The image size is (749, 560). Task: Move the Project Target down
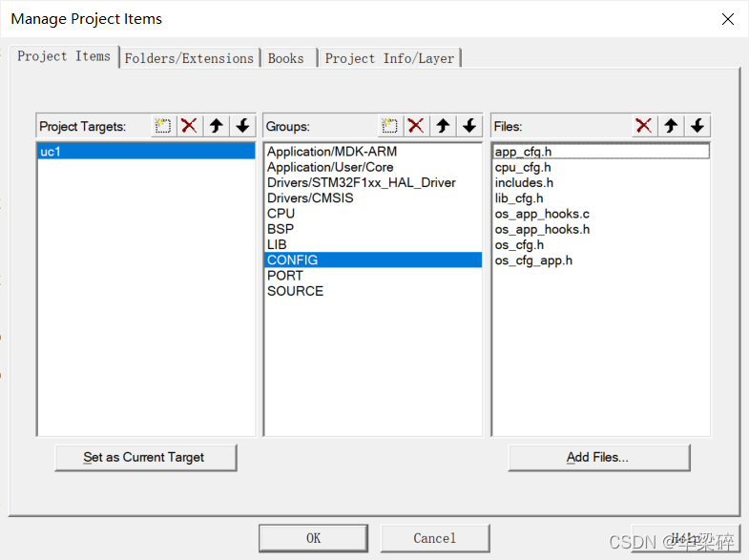[243, 126]
